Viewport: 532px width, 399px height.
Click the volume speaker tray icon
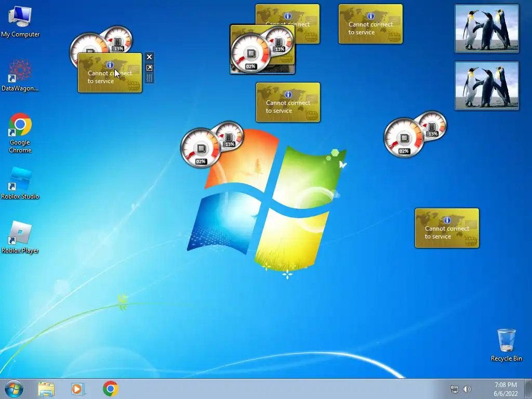point(467,389)
